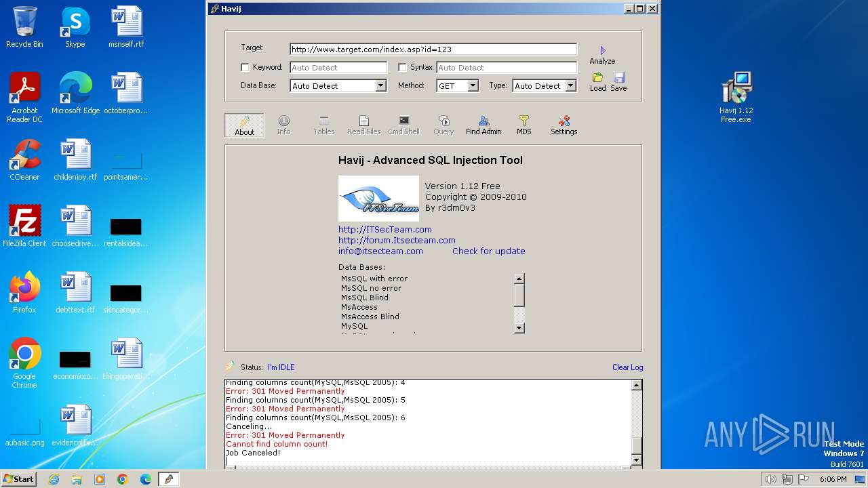Click the log pane scroll-down arrow
This screenshot has width=868, height=488.
[x=636, y=460]
